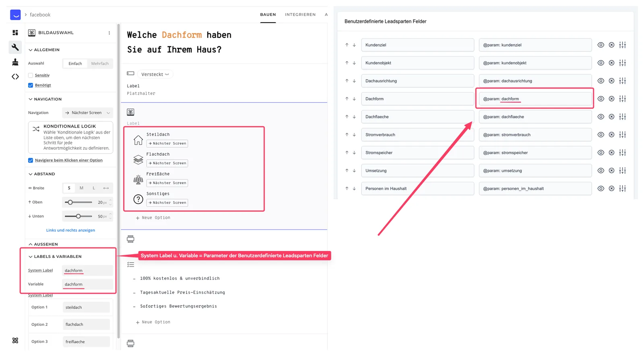This screenshot has height=356, width=644.
Task: Click the Sonstiges question mark icon
Action: (138, 199)
